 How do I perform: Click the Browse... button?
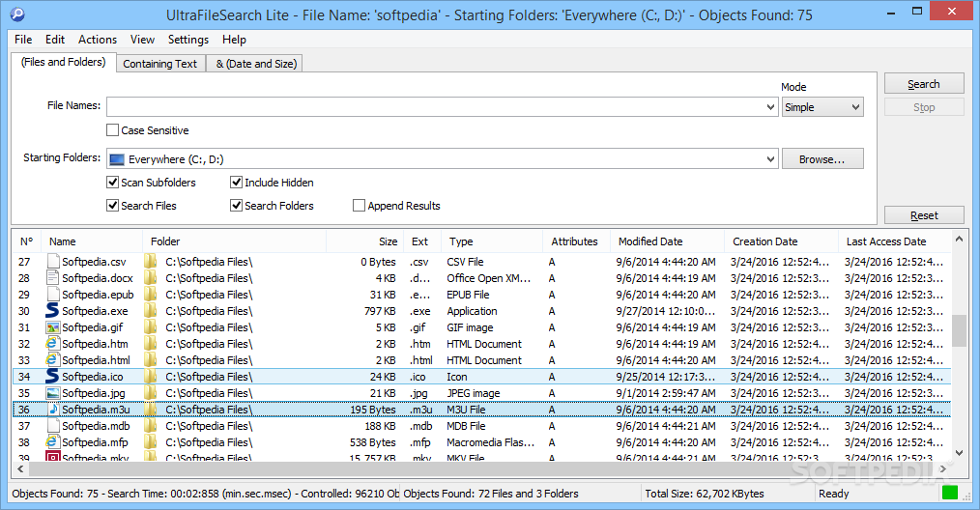tap(822, 159)
